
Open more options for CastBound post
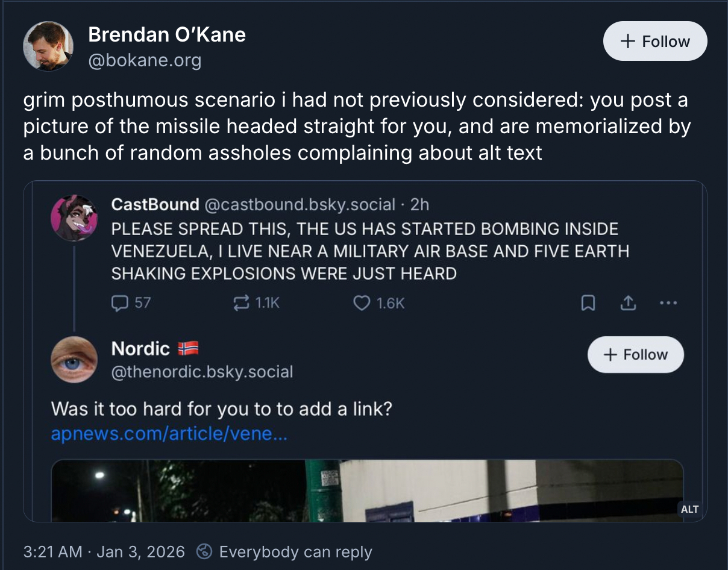668,303
